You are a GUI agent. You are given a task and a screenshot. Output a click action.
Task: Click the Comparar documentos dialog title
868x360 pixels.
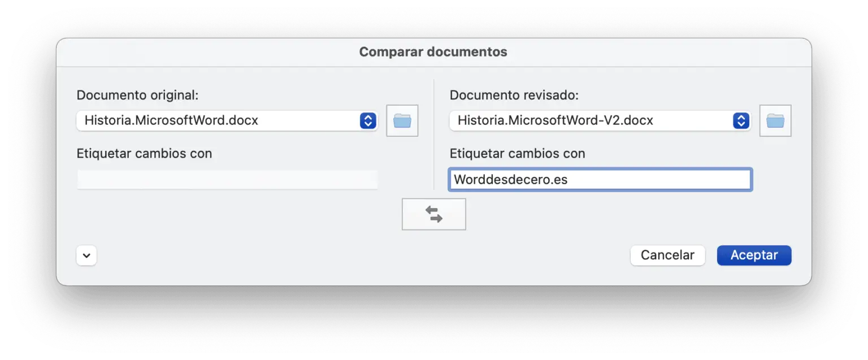coord(433,51)
